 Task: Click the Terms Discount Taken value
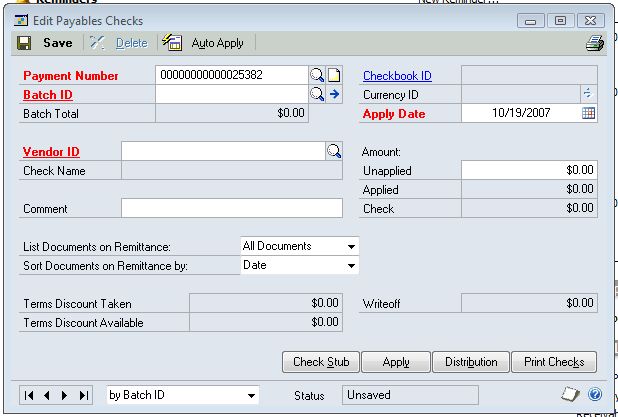pyautogui.click(x=325, y=303)
